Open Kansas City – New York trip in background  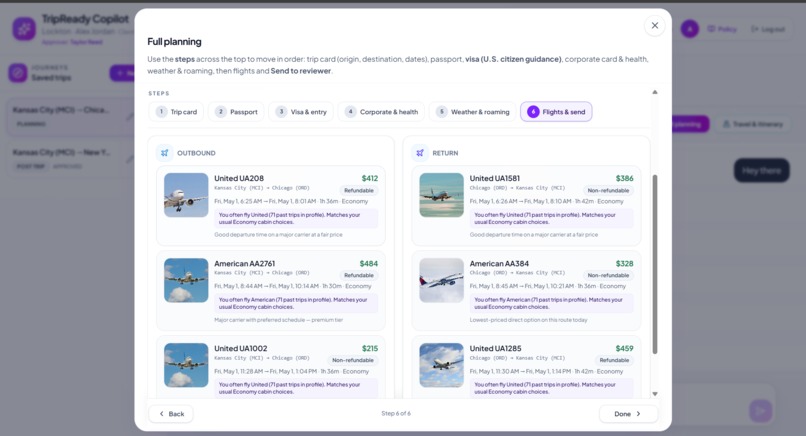69,159
